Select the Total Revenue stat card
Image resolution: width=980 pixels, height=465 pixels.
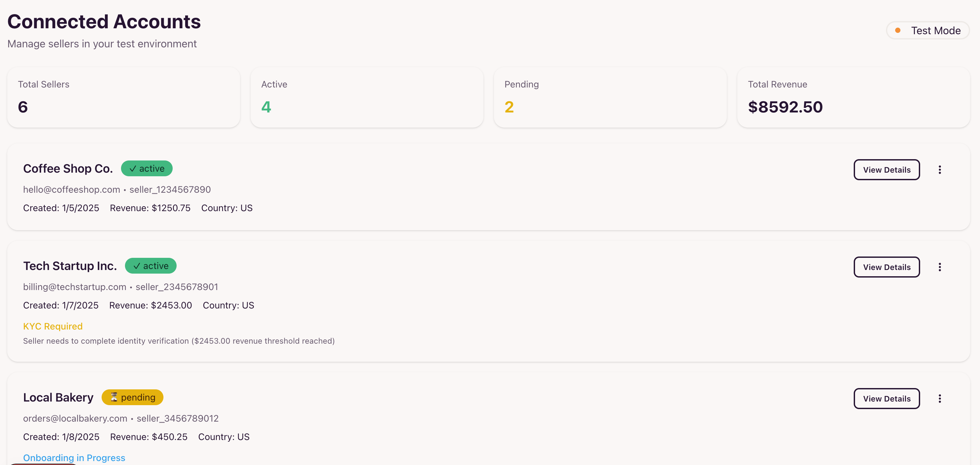click(x=853, y=97)
